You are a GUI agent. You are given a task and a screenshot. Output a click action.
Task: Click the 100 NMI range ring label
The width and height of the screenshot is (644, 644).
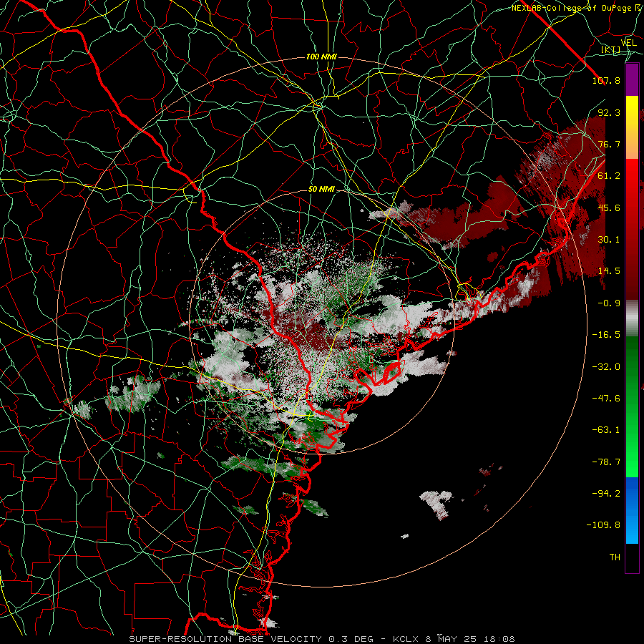tap(321, 57)
